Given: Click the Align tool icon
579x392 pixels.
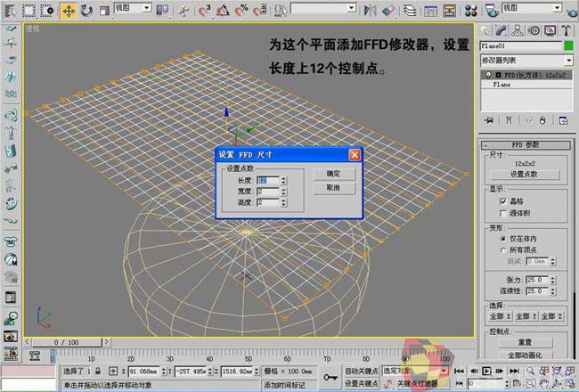Looking at the screenshot, I should (388, 11).
